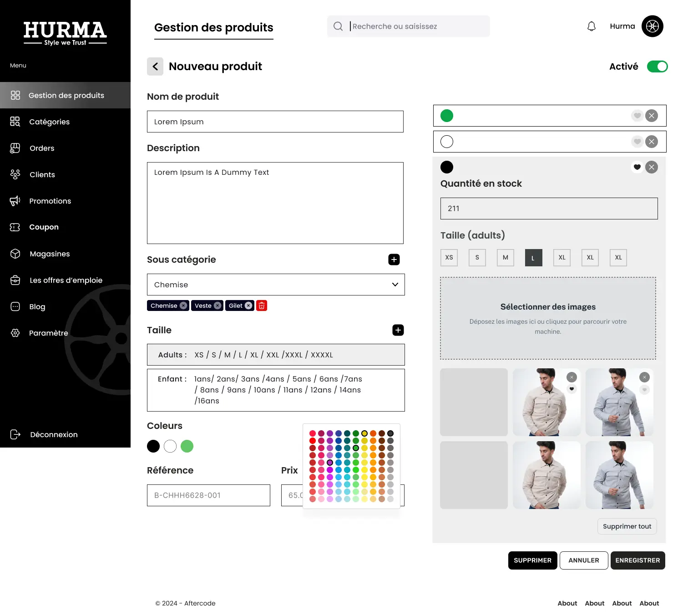Click the back arrow beside Nouveau produit
This screenshot has height=616, width=688.
pos(155,66)
